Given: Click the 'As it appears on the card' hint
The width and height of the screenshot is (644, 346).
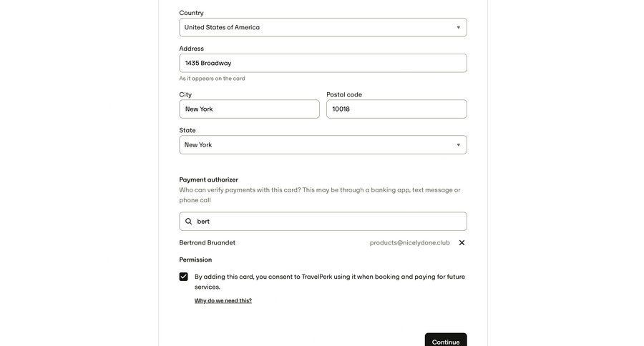Looking at the screenshot, I should coord(212,79).
